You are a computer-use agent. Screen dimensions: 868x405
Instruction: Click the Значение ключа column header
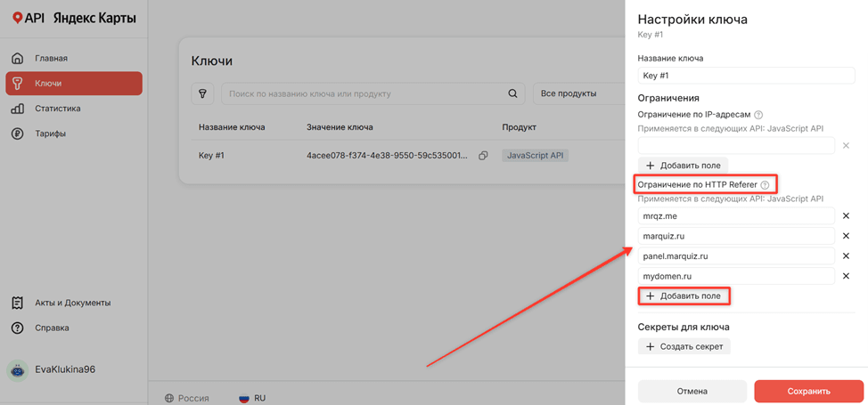[x=340, y=127]
